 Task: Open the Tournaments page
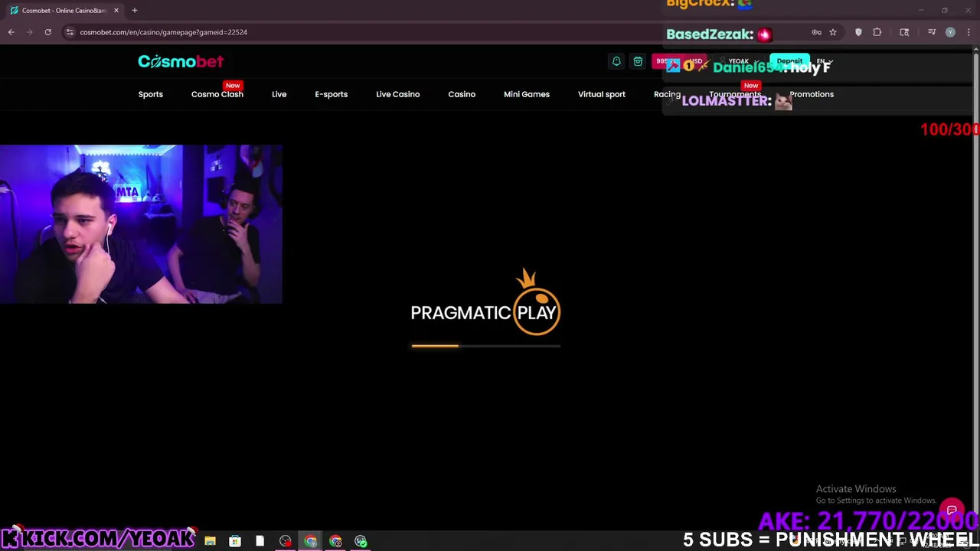point(735,94)
